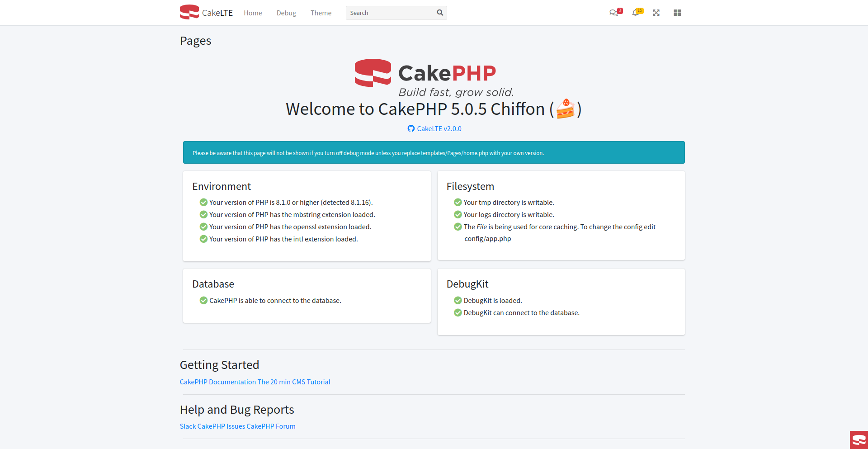Click check icon for DebugKit database connection

[458, 312]
